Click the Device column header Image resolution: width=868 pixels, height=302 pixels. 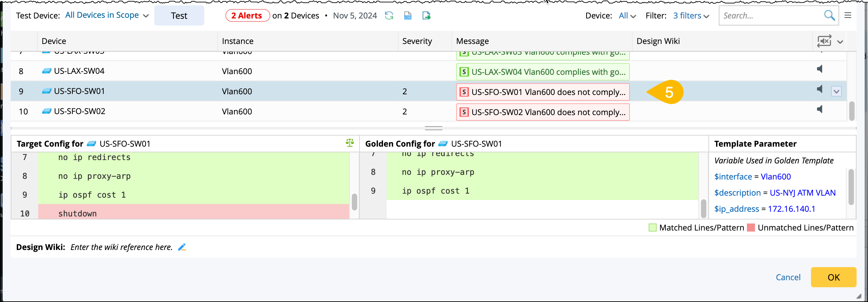pyautogui.click(x=54, y=41)
